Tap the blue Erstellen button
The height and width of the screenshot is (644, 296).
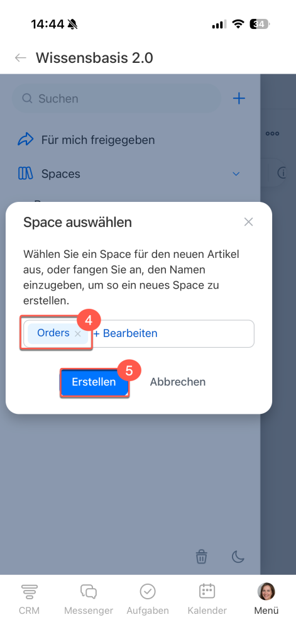pyautogui.click(x=94, y=382)
